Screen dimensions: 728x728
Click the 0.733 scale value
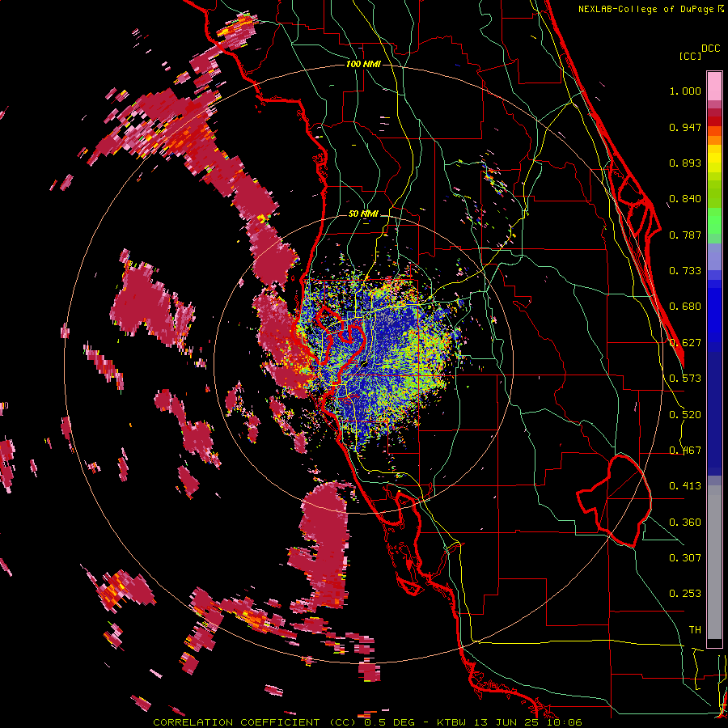(685, 271)
